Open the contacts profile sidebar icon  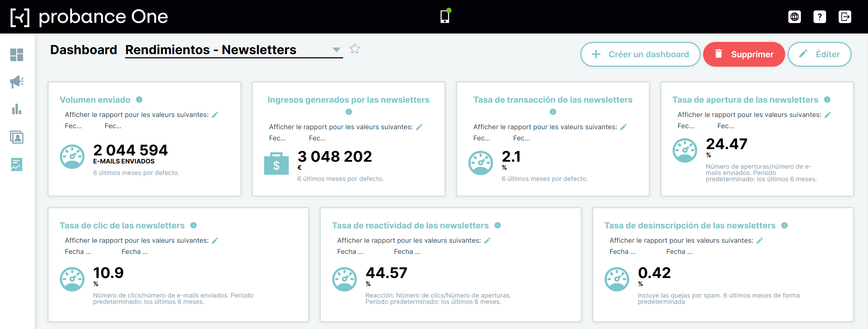[17, 137]
